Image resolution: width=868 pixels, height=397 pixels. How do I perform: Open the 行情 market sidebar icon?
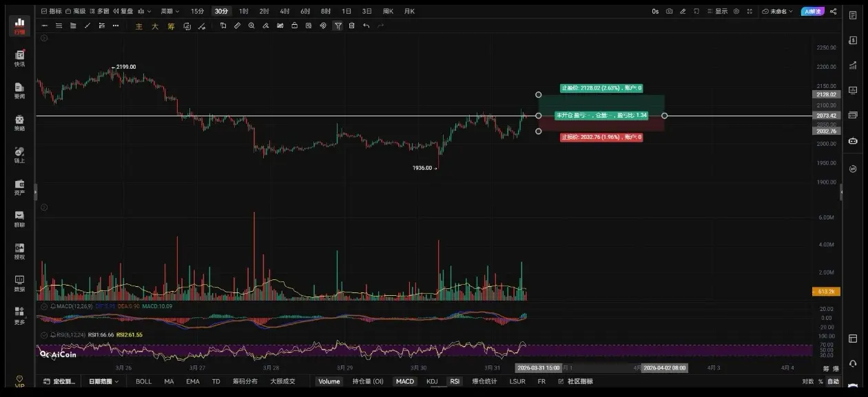(19, 25)
